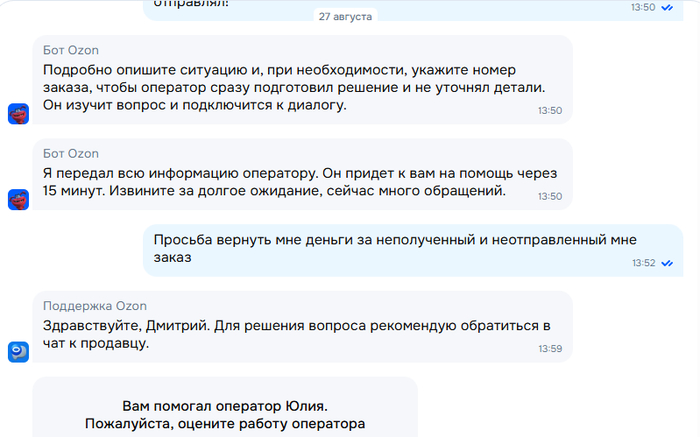This screenshot has width=700, height=437.
Task: Click the 'Поддержка Ozon' sender name
Action: pyautogui.click(x=95, y=306)
